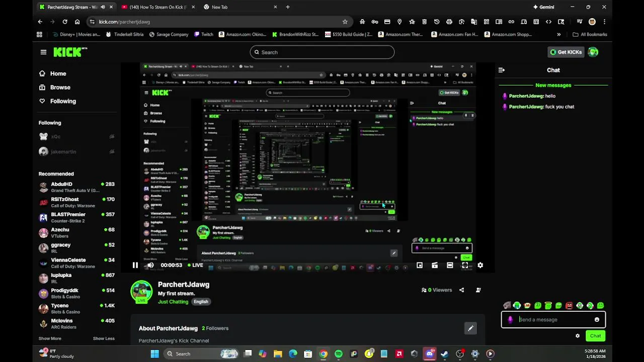Screen dimensions: 644x362
Task: Open Azechu recommended channel
Action: (76, 232)
